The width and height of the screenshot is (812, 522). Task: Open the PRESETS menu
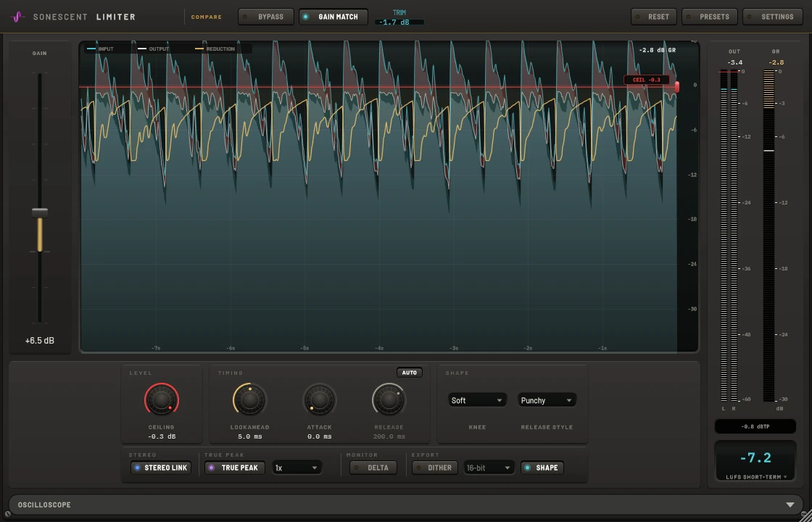coord(709,17)
